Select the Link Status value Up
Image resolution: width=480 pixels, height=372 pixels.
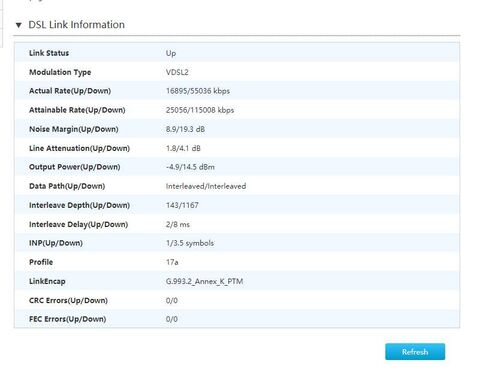[x=171, y=53]
